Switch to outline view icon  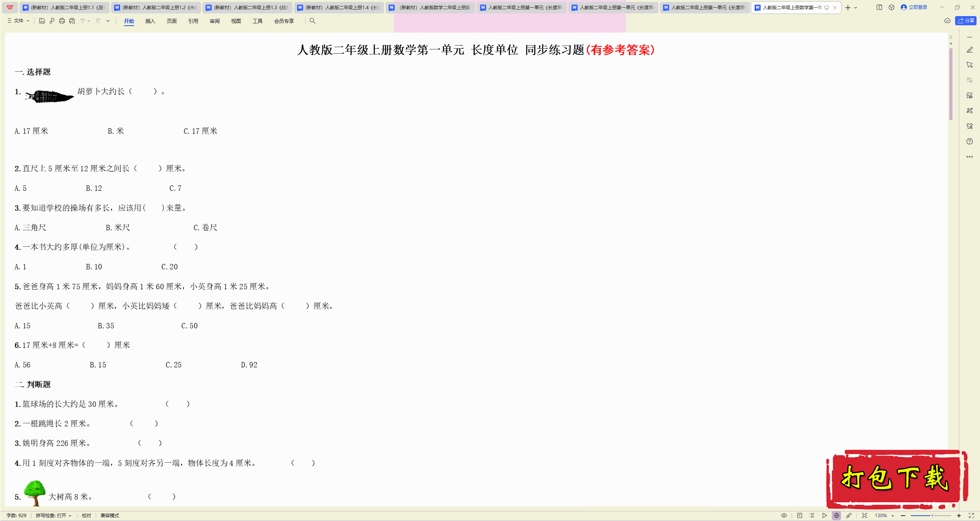pyautogui.click(x=812, y=516)
